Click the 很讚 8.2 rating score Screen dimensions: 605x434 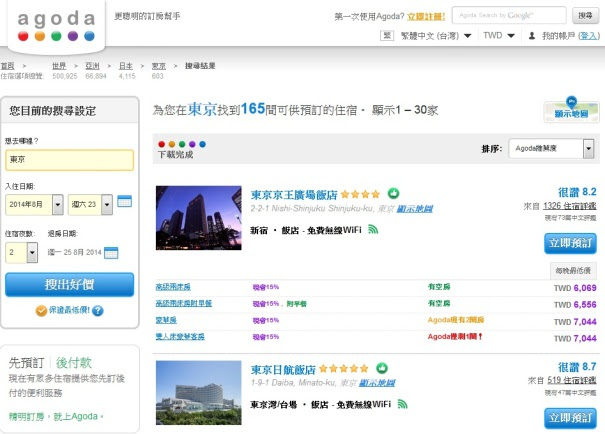pos(577,192)
